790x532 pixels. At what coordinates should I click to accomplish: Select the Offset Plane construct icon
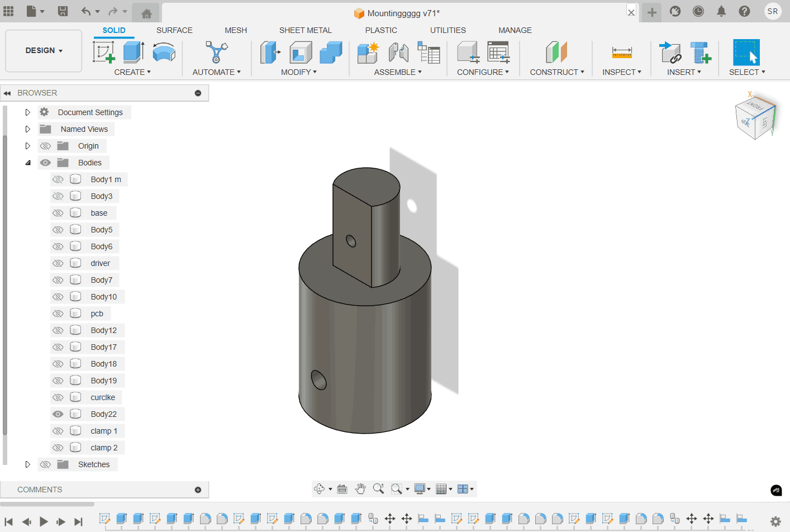[x=556, y=53]
